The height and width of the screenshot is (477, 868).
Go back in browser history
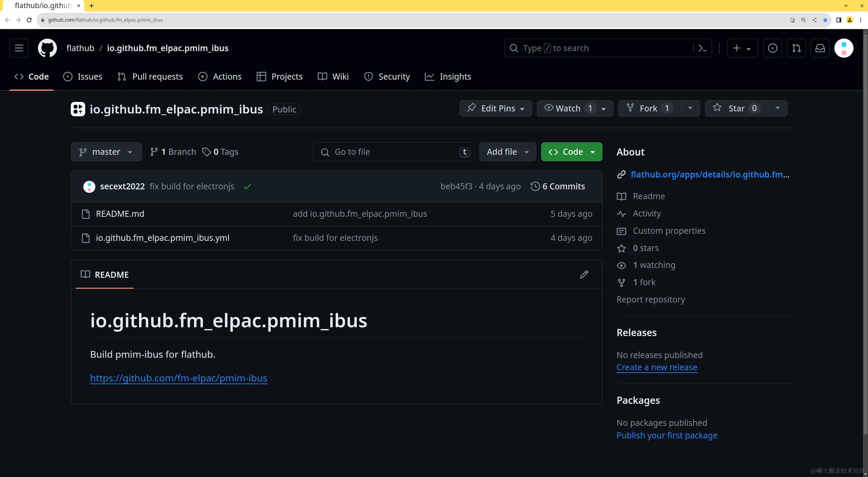[x=7, y=20]
